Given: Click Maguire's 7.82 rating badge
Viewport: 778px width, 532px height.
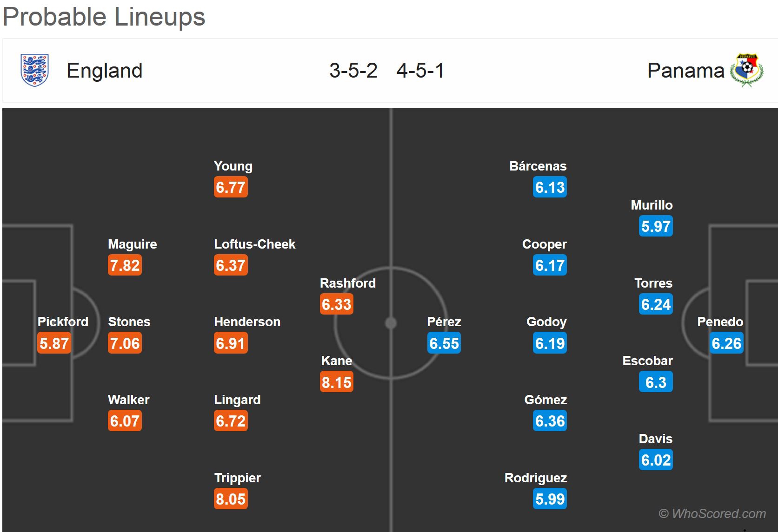Looking at the screenshot, I should (125, 265).
